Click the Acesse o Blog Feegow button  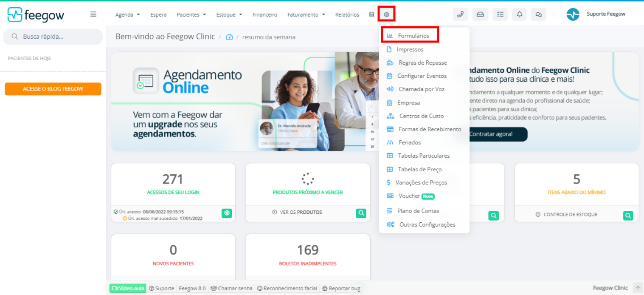(53, 89)
